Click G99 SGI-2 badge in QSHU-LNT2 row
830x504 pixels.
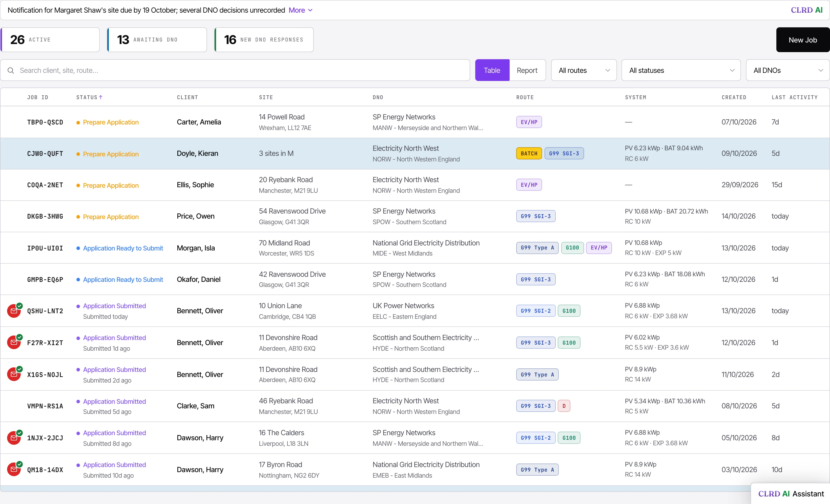[536, 311]
